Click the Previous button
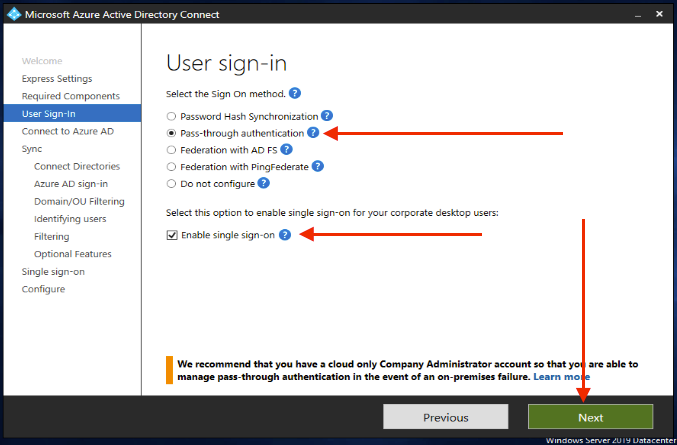 tap(446, 417)
